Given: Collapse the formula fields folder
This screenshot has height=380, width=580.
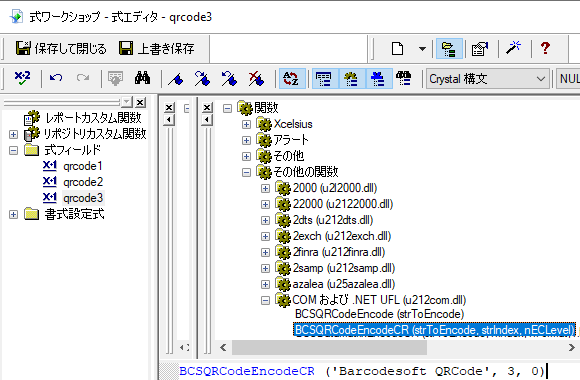Looking at the screenshot, I should [13, 150].
